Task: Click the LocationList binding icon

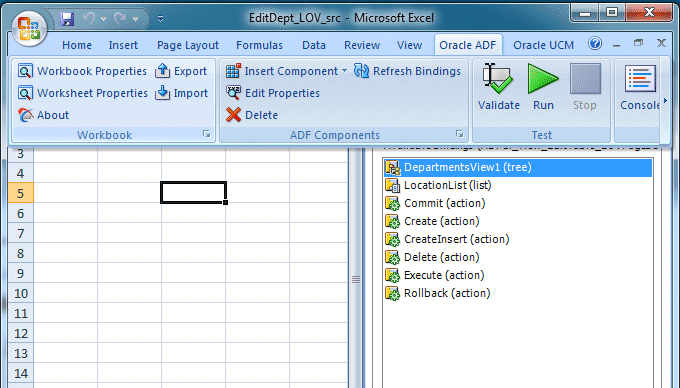Action: (392, 186)
